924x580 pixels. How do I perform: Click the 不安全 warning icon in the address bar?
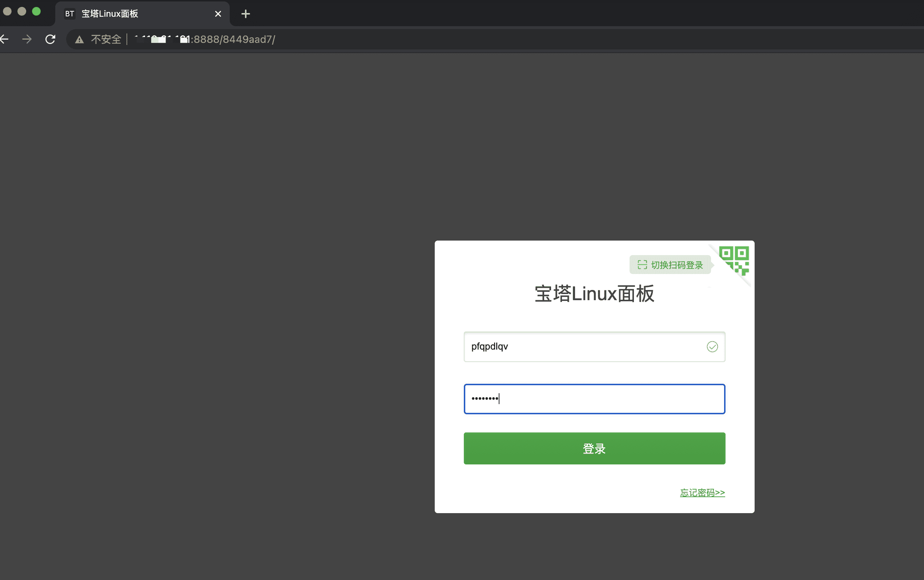79,39
